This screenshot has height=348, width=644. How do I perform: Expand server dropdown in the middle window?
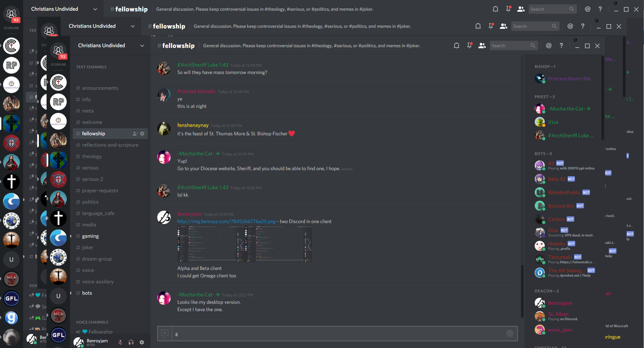coord(133,26)
